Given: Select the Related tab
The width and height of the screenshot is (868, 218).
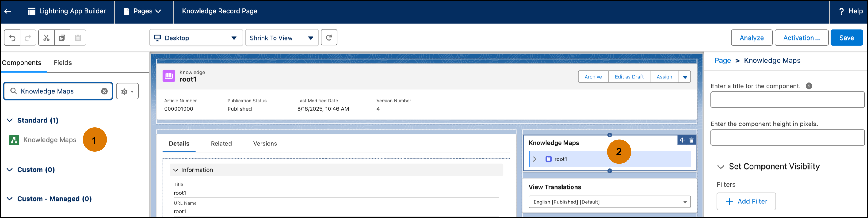Looking at the screenshot, I should 221,144.
